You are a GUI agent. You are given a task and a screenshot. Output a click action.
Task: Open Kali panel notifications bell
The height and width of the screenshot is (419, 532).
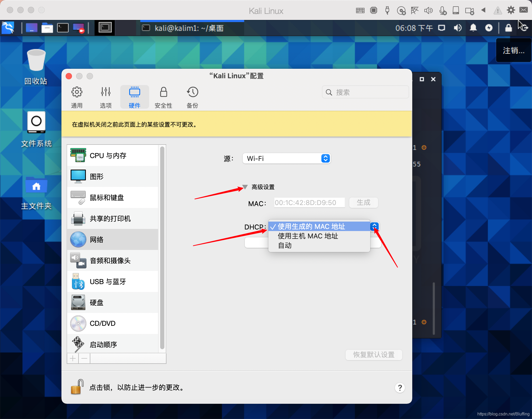click(x=473, y=28)
